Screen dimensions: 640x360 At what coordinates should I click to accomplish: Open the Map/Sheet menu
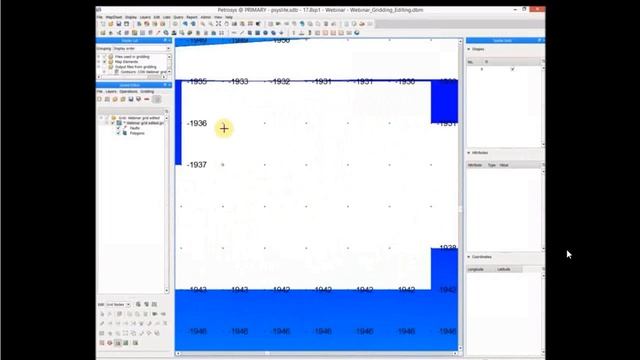(x=114, y=17)
